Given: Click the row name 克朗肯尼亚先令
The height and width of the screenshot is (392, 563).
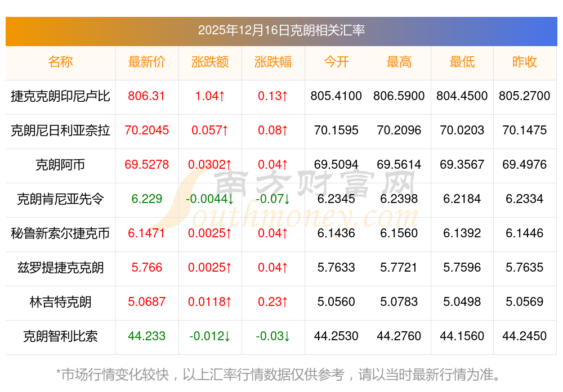Looking at the screenshot, I should 60,199.
